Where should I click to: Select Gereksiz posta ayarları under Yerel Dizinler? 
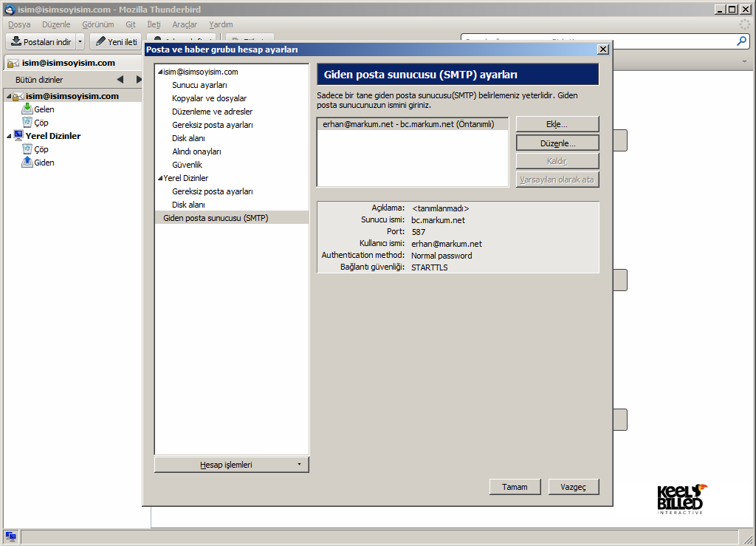pyautogui.click(x=213, y=191)
